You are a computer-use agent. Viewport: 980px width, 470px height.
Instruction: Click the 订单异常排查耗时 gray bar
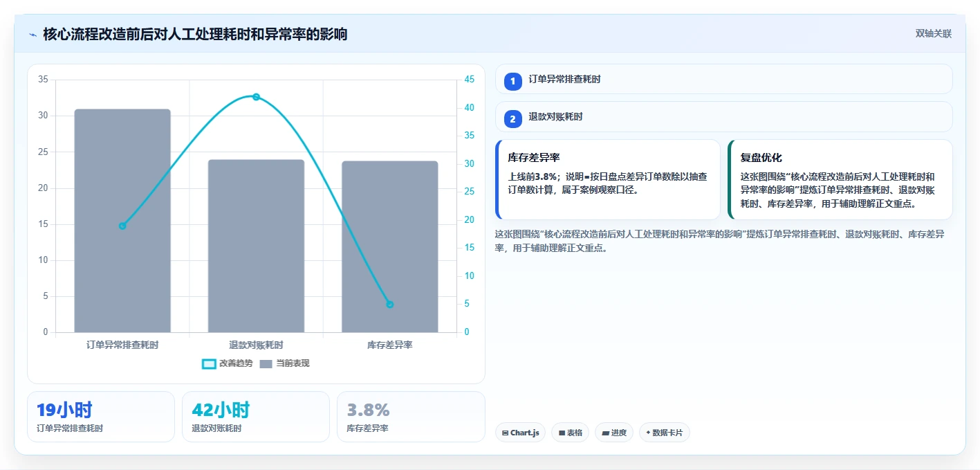click(x=122, y=221)
